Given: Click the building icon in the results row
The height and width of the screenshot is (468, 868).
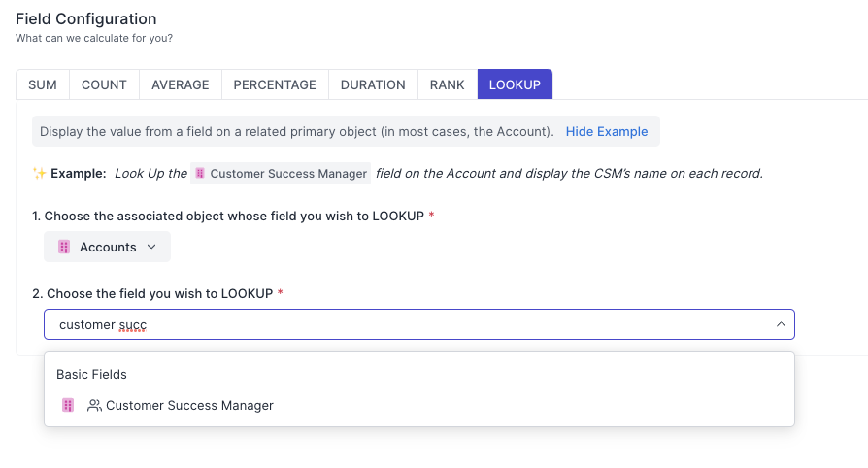Looking at the screenshot, I should (x=68, y=405).
